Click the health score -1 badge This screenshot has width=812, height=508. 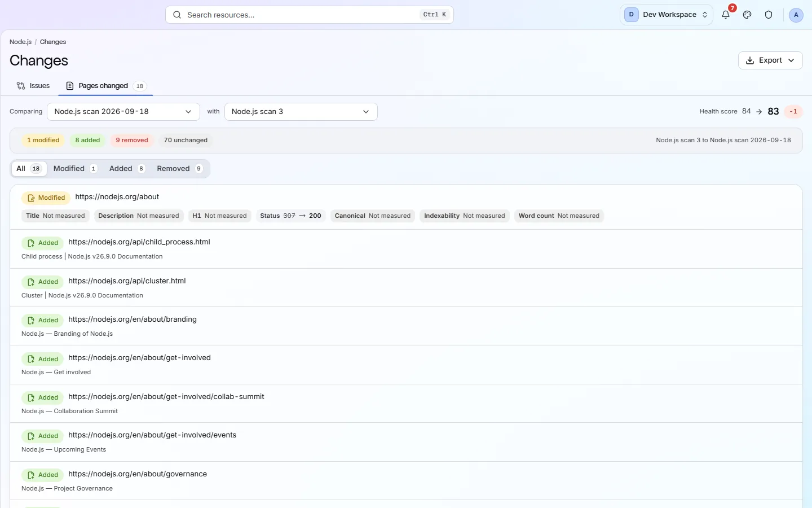(x=793, y=112)
